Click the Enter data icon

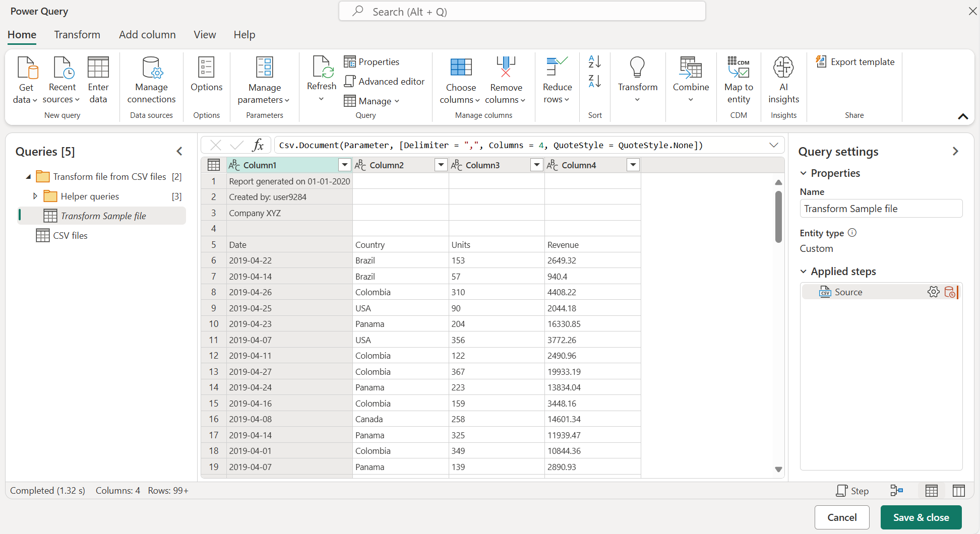98,68
